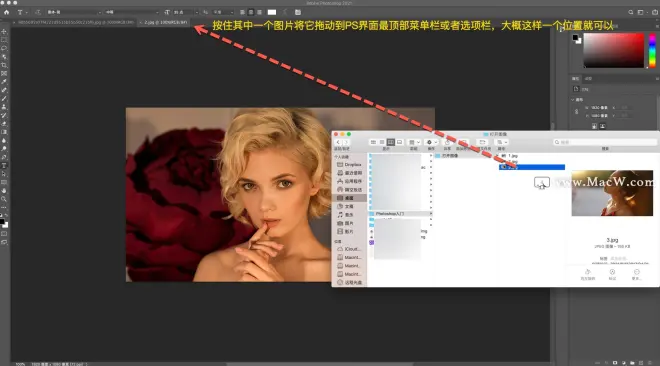
Task: Select the Pen tool
Action: point(4,157)
